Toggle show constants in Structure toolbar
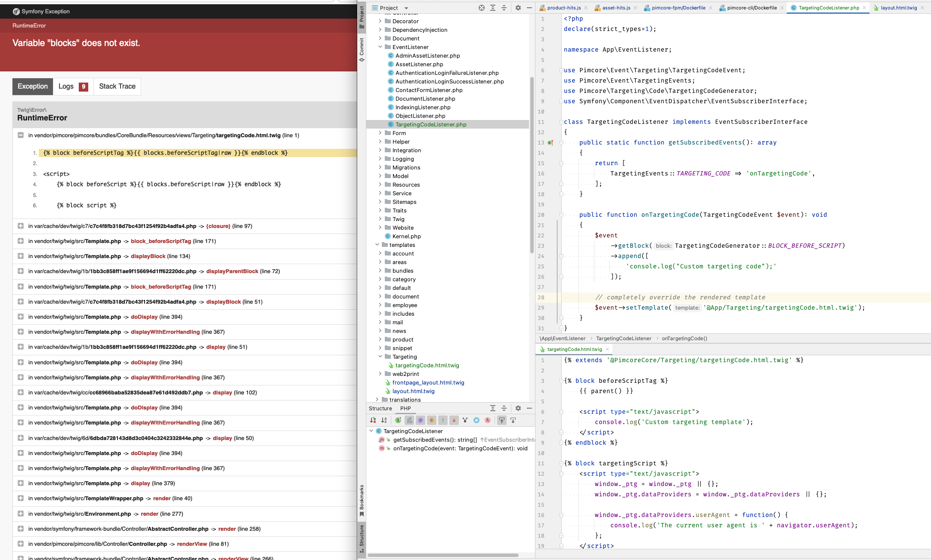The height and width of the screenshot is (560, 931). point(432,420)
